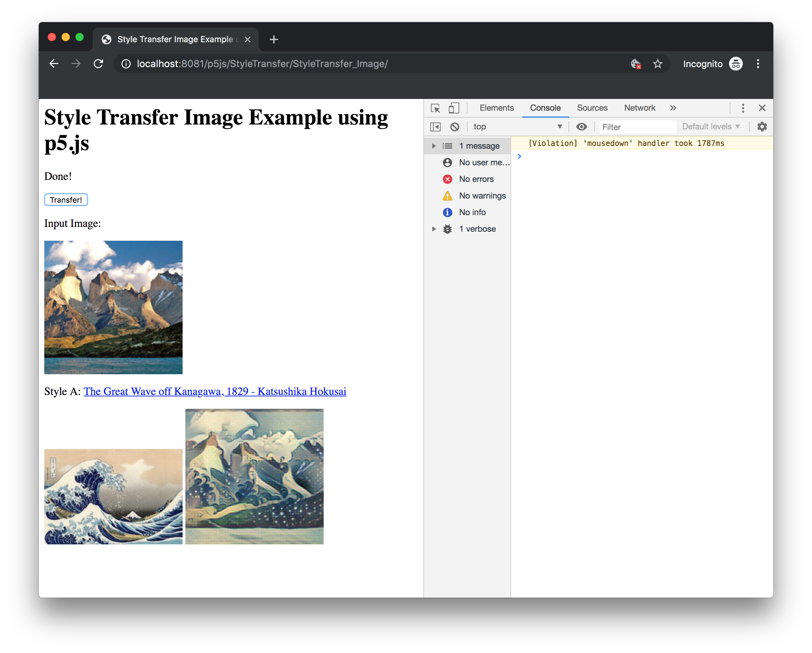The image size is (812, 653).
Task: Switch to the Network tab
Action: pyautogui.click(x=639, y=108)
